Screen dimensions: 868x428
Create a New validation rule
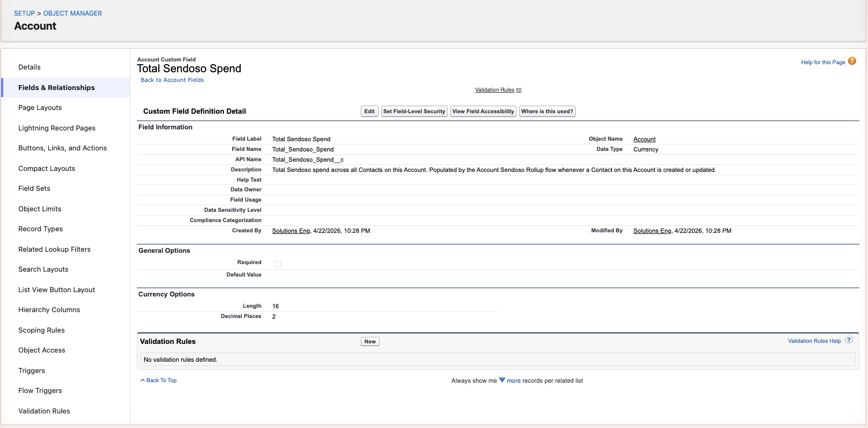tap(370, 342)
